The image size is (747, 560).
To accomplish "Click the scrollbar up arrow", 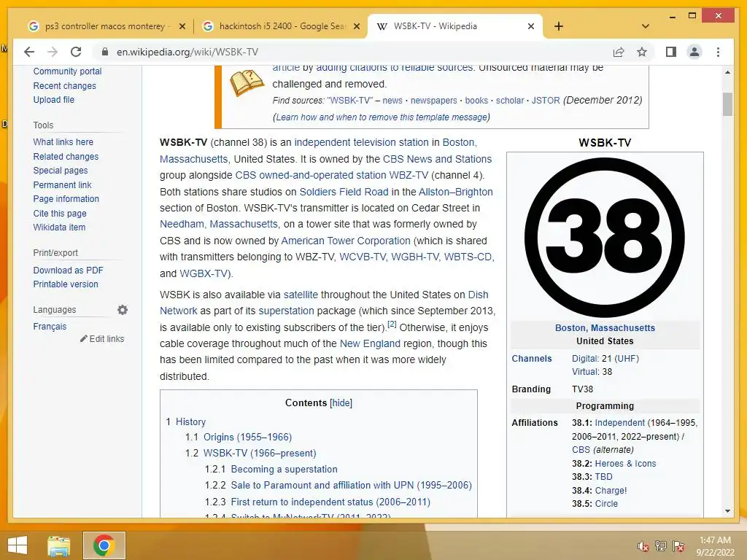I will click(x=727, y=72).
